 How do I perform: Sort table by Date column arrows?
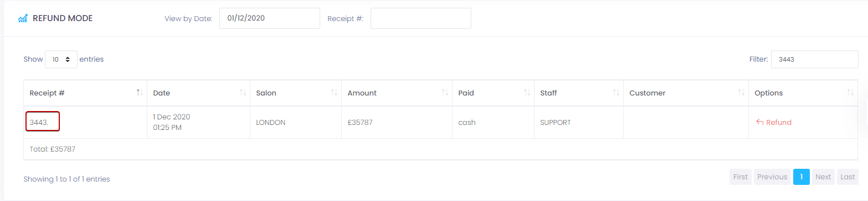pyautogui.click(x=243, y=93)
